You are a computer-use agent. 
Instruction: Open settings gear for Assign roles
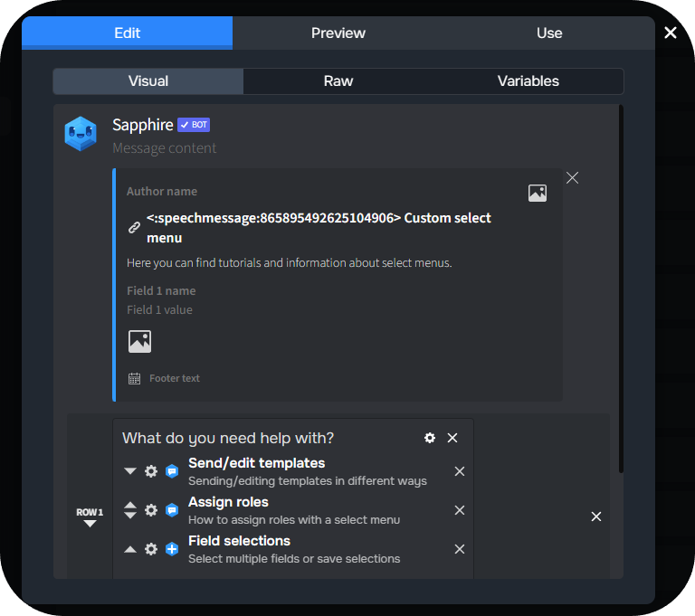[151, 510]
